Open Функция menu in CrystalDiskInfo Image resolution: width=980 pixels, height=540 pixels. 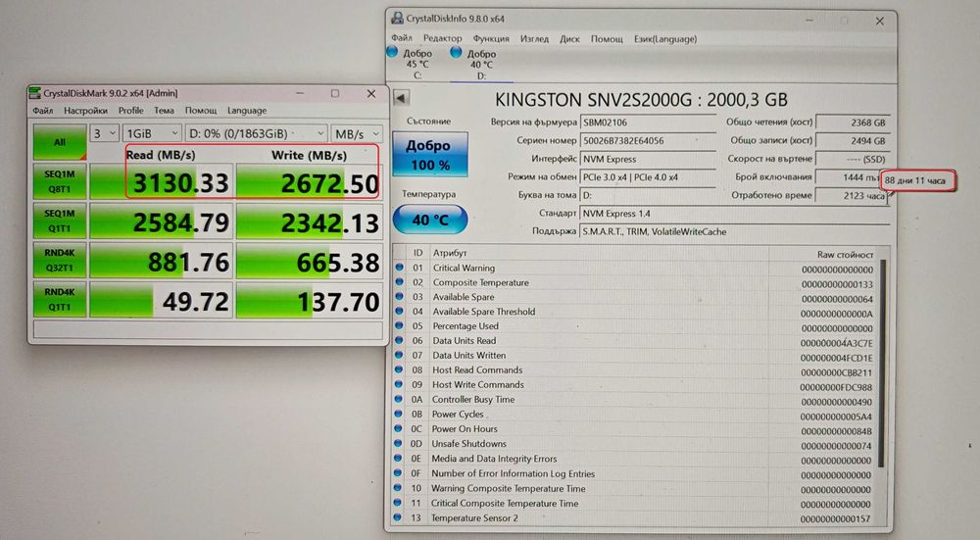pos(491,39)
